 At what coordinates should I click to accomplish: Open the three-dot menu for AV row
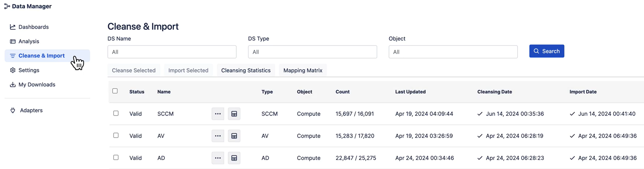(x=218, y=136)
